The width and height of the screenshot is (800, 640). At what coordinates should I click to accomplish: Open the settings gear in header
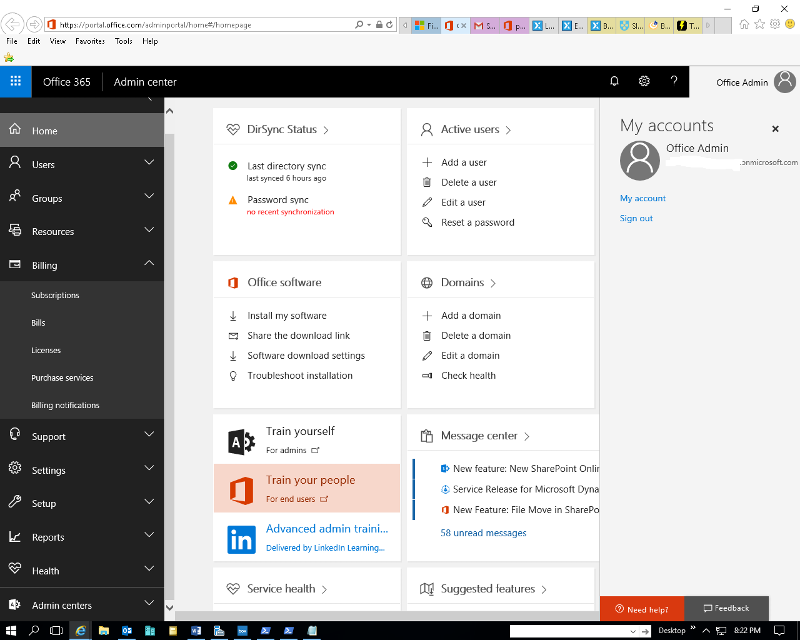pos(644,81)
